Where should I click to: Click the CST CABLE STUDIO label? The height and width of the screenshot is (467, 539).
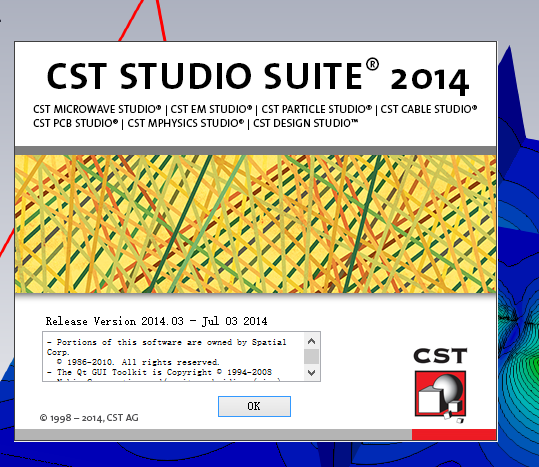click(x=429, y=109)
